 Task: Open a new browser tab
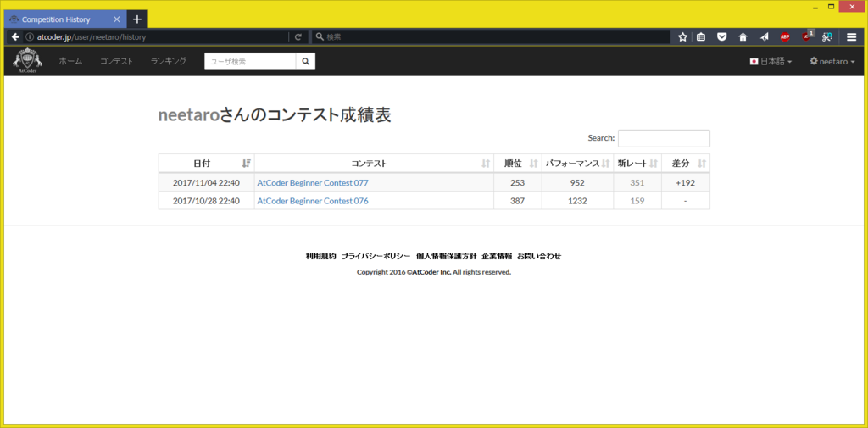(137, 19)
